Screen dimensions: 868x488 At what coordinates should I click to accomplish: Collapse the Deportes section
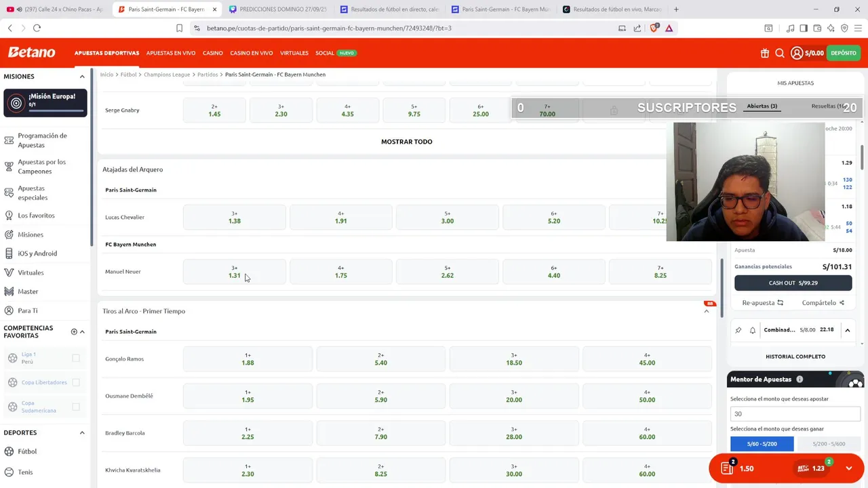pos(82,432)
